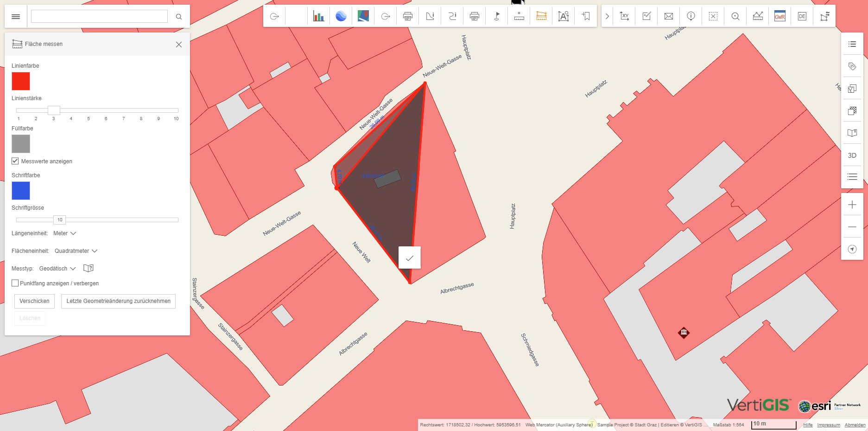
Task: Click Letzte Geometrieänderung zurücknehmen button
Action: pyautogui.click(x=118, y=301)
